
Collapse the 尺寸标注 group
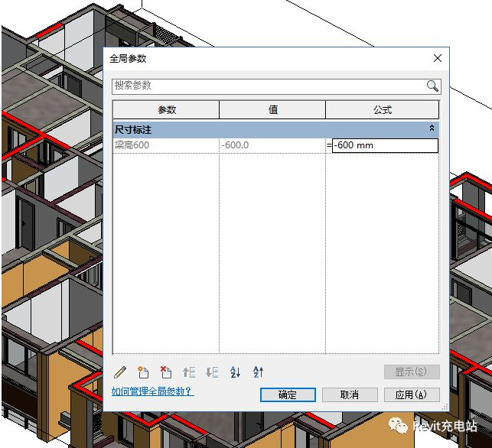(432, 128)
